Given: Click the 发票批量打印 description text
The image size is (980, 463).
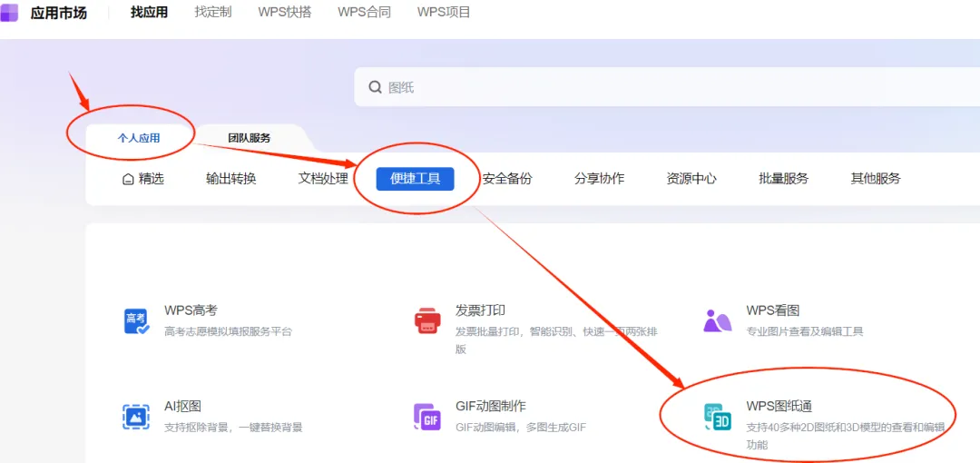Looking at the screenshot, I should click(x=556, y=340).
